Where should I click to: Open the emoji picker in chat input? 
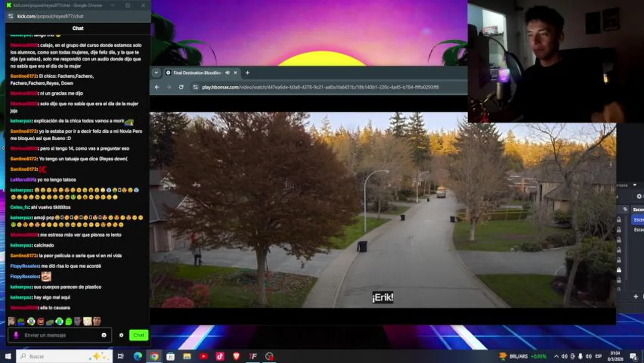[x=104, y=335]
